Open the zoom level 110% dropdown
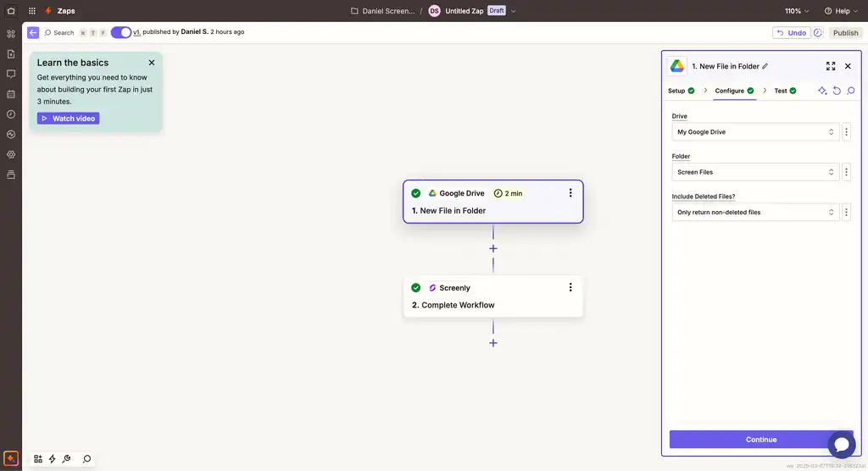The width and height of the screenshot is (868, 471). (x=797, y=10)
